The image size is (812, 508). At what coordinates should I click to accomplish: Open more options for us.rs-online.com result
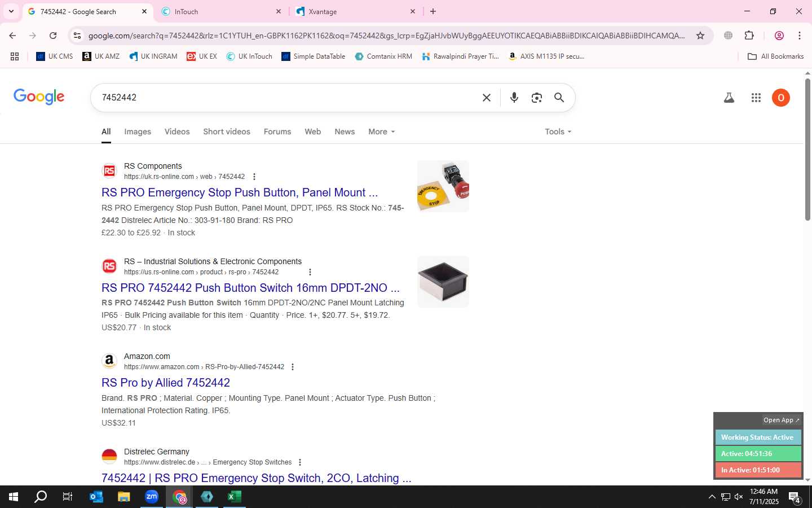tap(310, 272)
